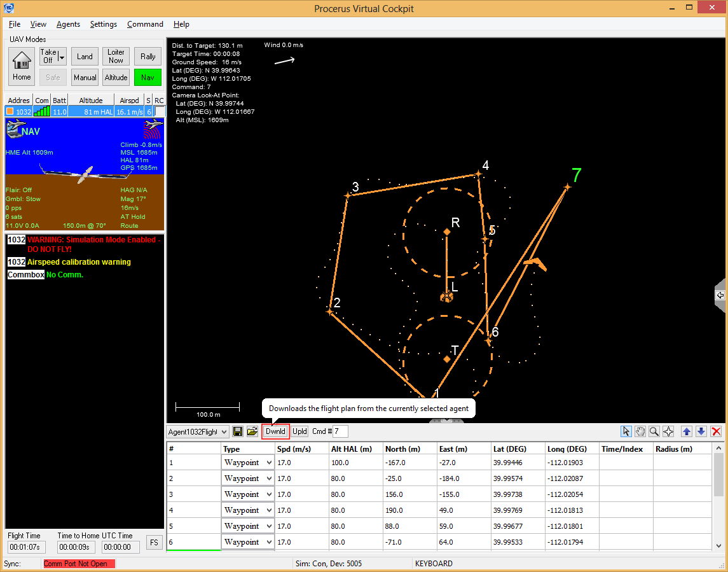728x572 pixels.
Task: Open Type dropdown for command row 5
Action: point(269,526)
